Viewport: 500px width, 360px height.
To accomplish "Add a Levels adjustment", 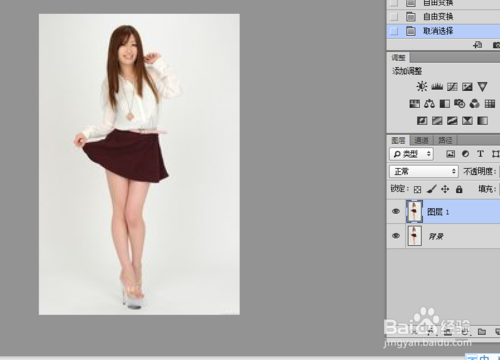I will tap(437, 87).
